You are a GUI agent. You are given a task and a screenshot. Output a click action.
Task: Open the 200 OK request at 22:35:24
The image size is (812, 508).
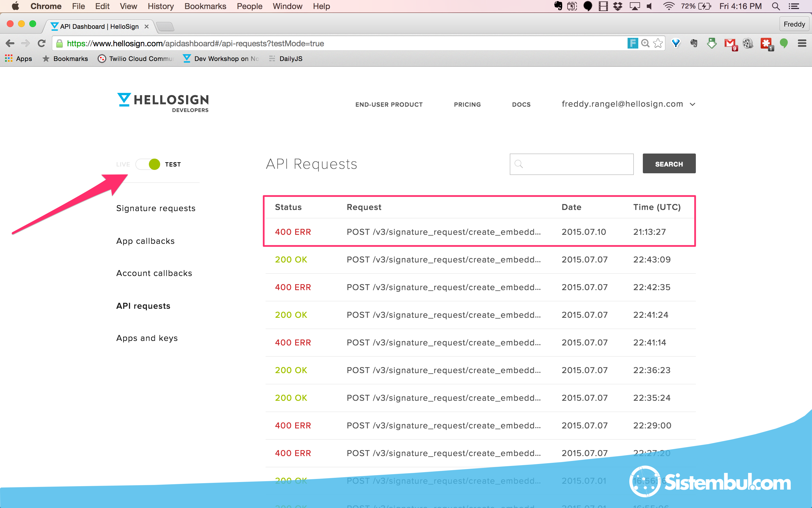coord(480,398)
